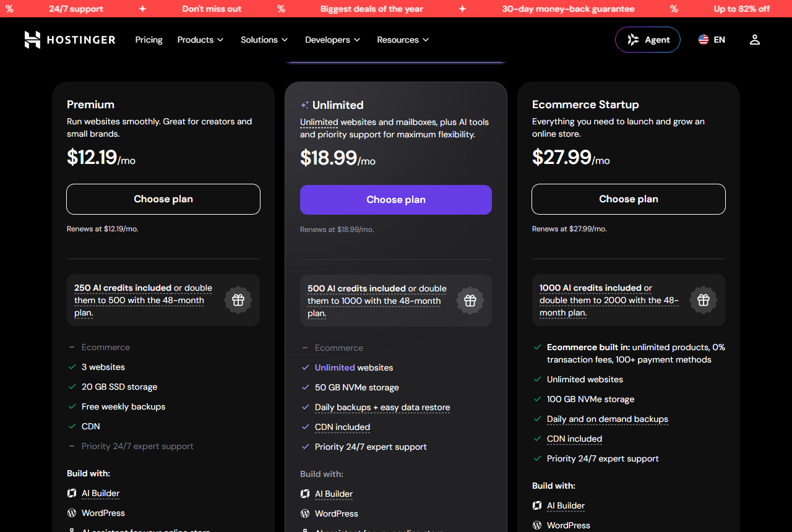Viewport: 792px width, 532px height.
Task: Click the underlined Unlimited word in description
Action: click(x=319, y=122)
